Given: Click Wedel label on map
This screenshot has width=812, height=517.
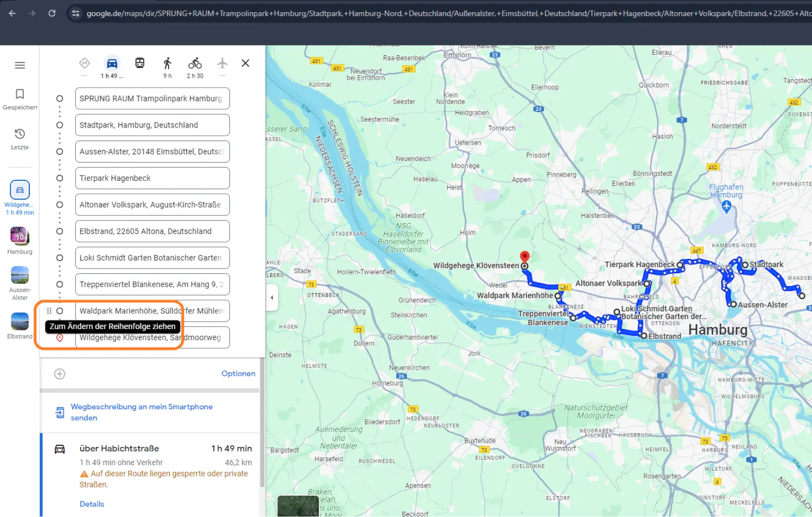Looking at the screenshot, I should coord(498,285).
